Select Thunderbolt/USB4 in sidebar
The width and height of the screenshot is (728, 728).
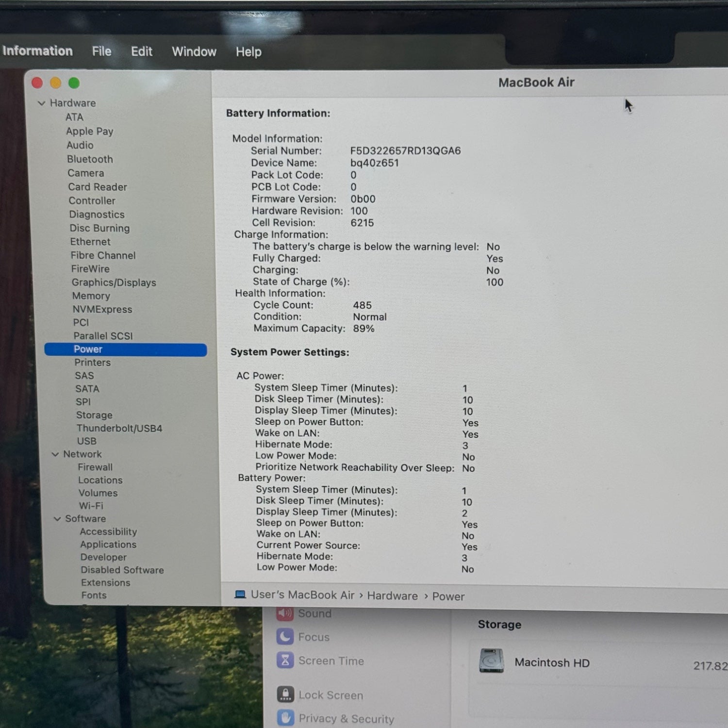[119, 428]
